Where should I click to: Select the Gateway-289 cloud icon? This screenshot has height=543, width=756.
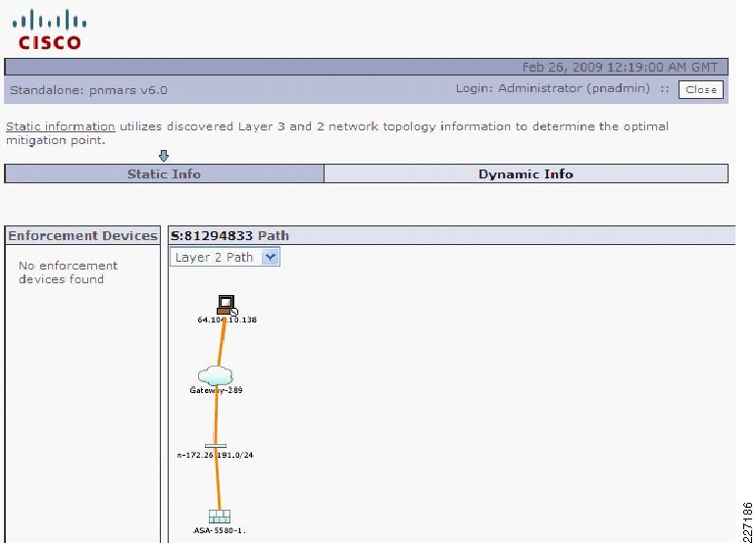tap(216, 375)
